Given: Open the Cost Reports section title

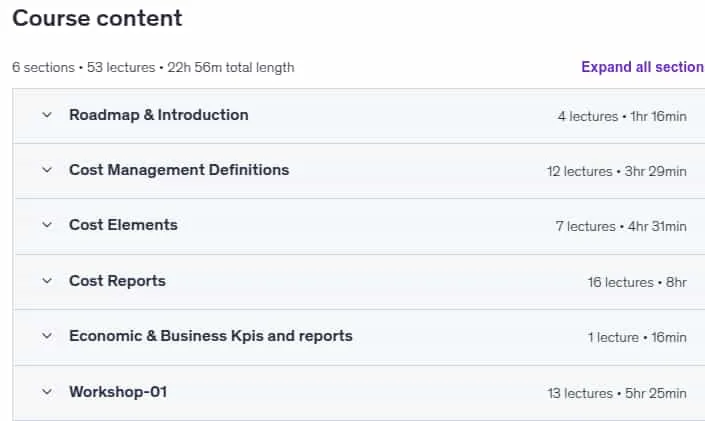Looking at the screenshot, I should coord(117,281).
